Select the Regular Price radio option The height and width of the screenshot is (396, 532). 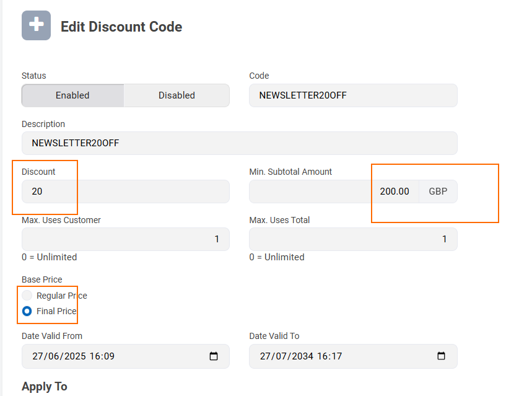pyautogui.click(x=27, y=296)
